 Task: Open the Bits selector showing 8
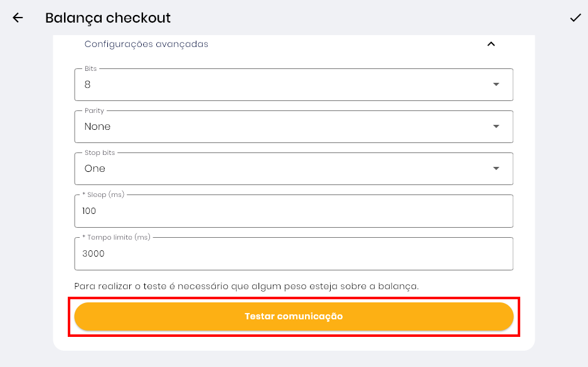tap(282, 85)
